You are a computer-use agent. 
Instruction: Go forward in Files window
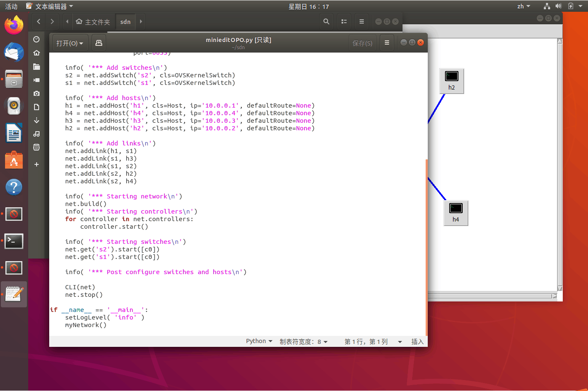click(52, 21)
